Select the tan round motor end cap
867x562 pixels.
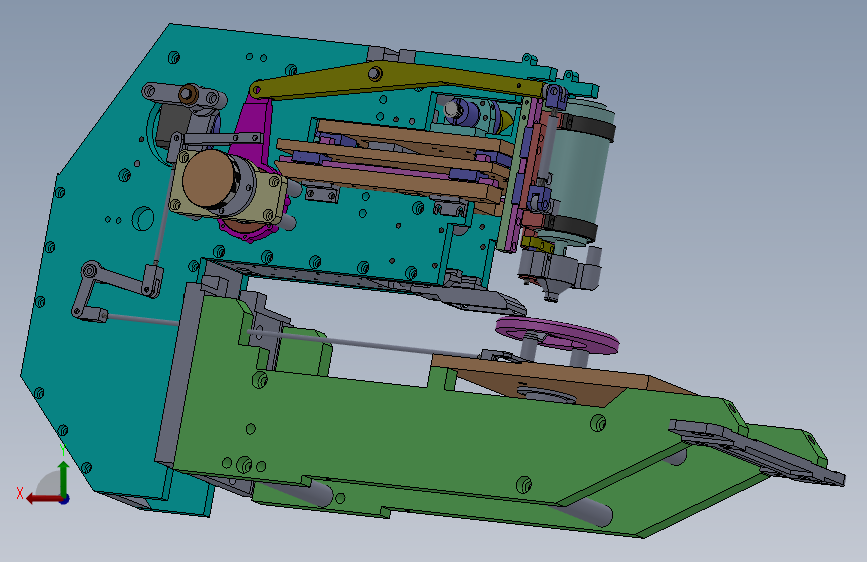pyautogui.click(x=208, y=179)
